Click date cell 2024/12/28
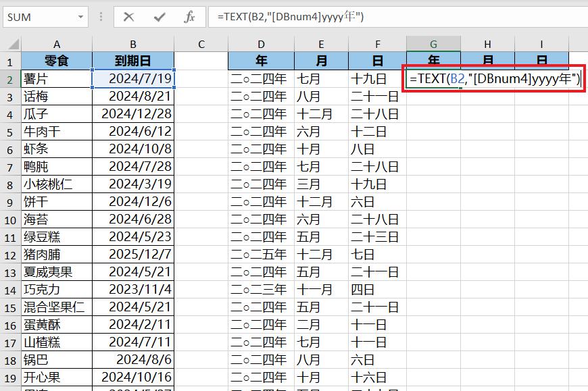 [x=133, y=114]
